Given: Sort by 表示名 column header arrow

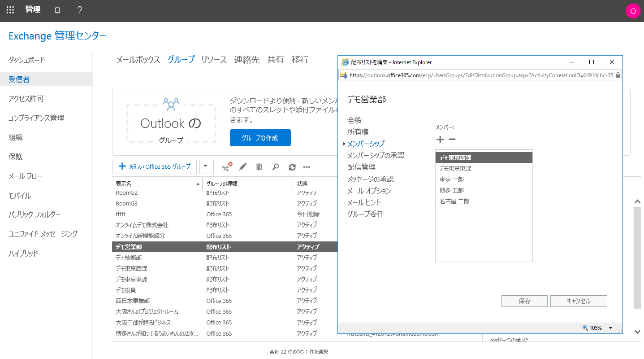Looking at the screenshot, I should pyautogui.click(x=198, y=184).
